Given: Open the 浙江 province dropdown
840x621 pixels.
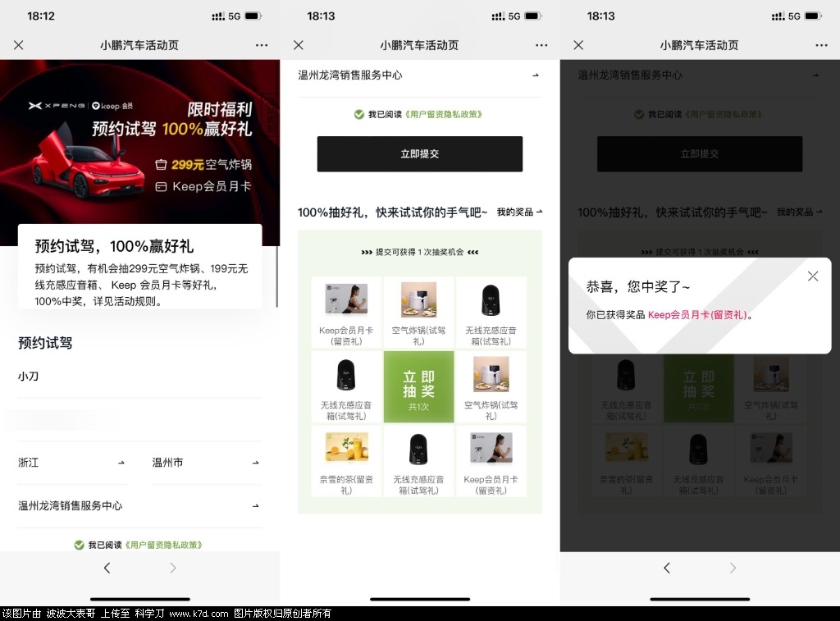Looking at the screenshot, I should (x=72, y=463).
